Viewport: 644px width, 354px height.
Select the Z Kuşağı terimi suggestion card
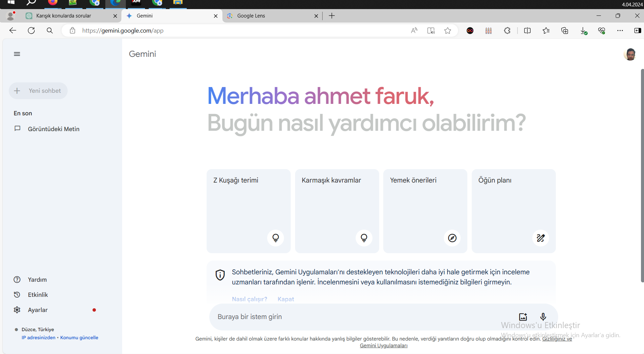[249, 211]
